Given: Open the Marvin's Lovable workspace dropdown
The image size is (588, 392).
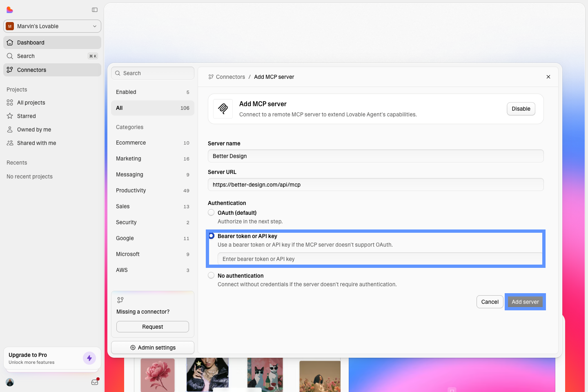Looking at the screenshot, I should coord(52,26).
